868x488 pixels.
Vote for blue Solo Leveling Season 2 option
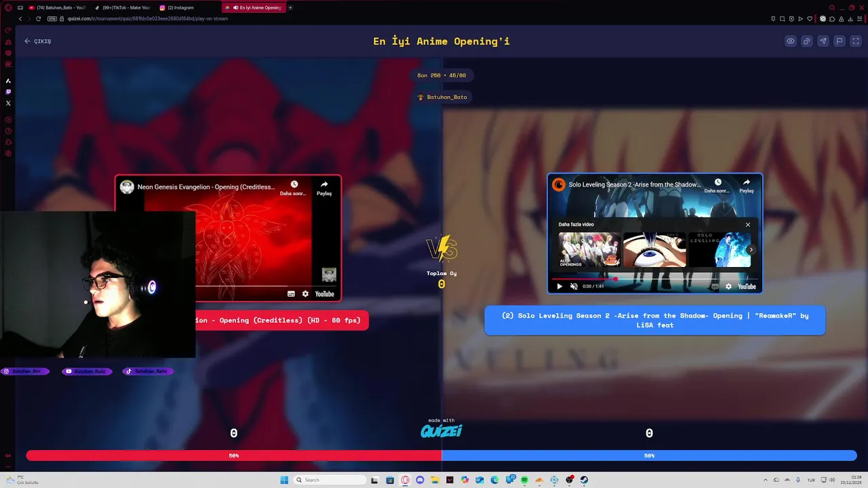tap(654, 320)
